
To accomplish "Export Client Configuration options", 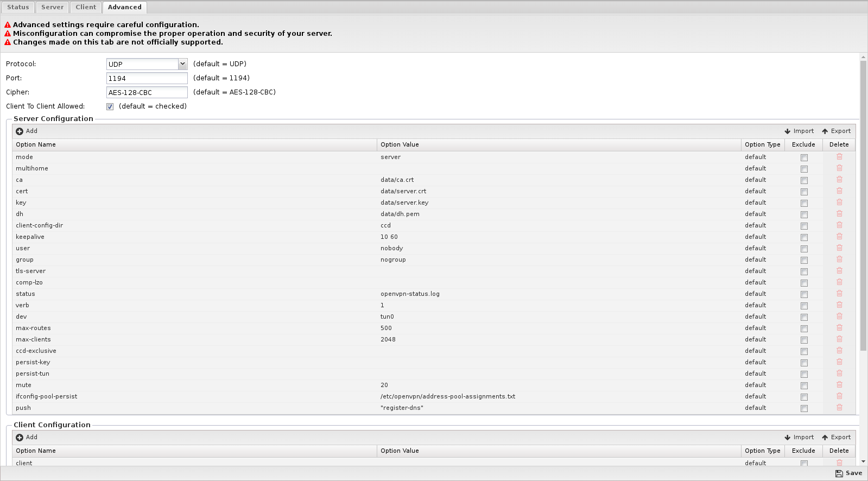I will coord(837,437).
